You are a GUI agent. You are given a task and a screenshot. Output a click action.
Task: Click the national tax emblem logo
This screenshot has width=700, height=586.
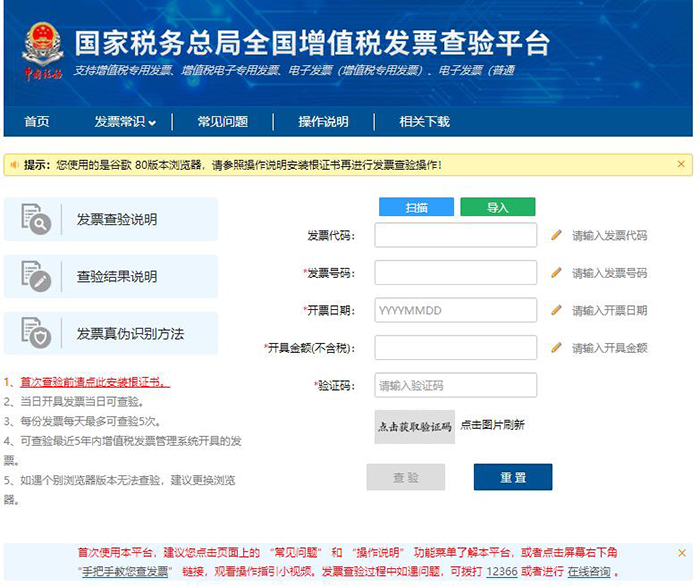[x=42, y=51]
